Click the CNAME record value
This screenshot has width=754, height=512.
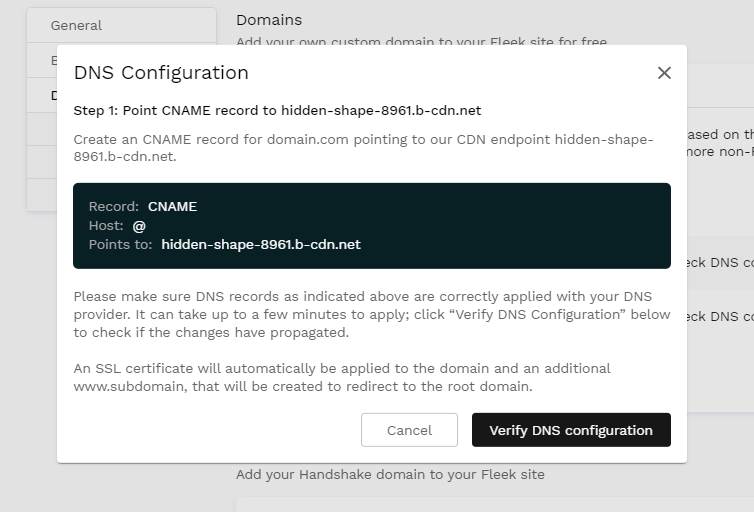tap(172, 207)
